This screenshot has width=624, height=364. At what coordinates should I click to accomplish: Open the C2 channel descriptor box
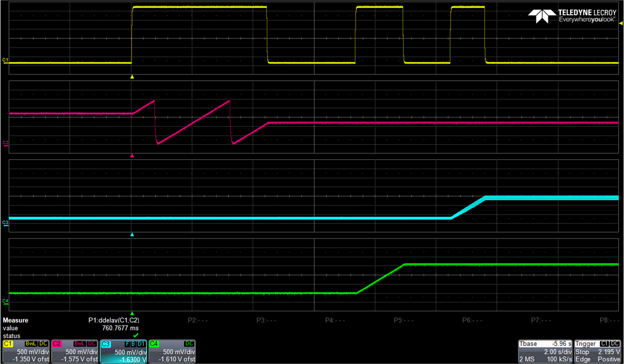(x=75, y=351)
